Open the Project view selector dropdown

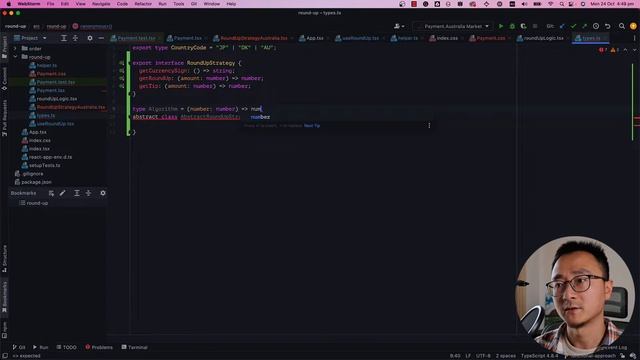pyautogui.click(x=31, y=38)
